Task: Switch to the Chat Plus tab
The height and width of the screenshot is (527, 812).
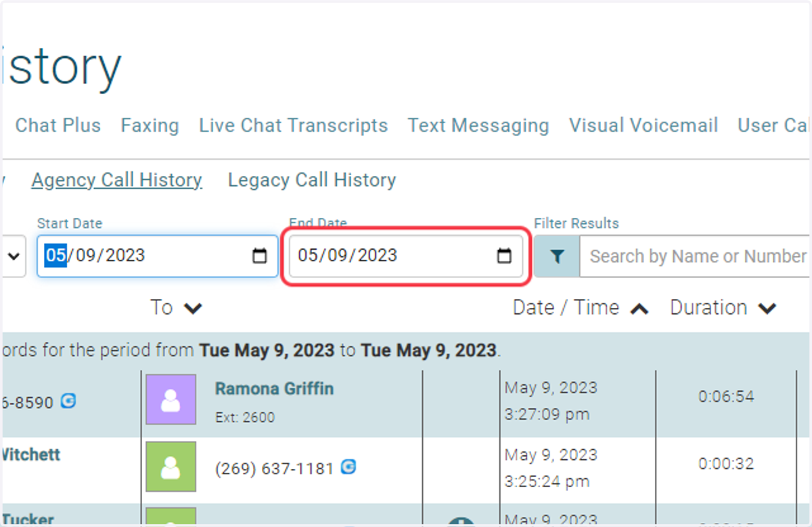Action: coord(58,126)
